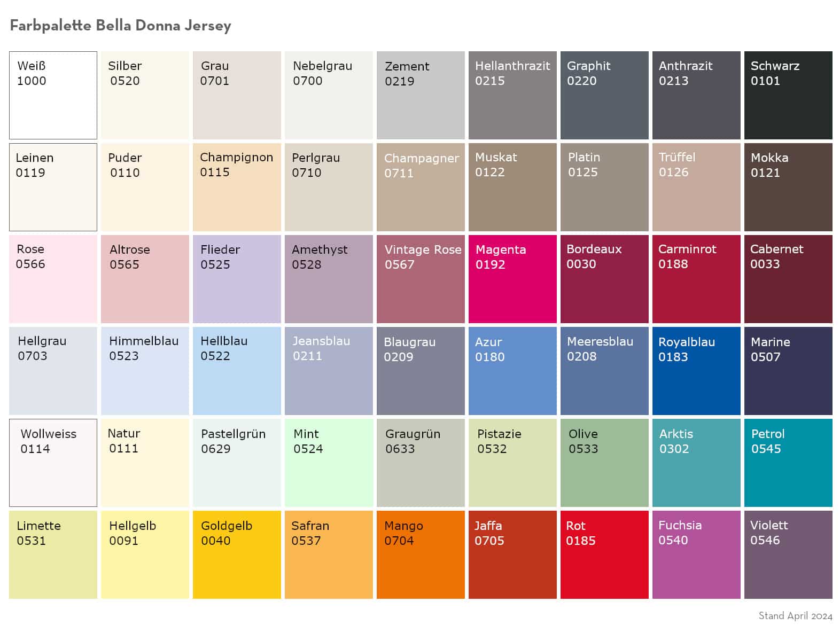Click the Farbpalette Bella Donna Jersey title

[x=121, y=26]
